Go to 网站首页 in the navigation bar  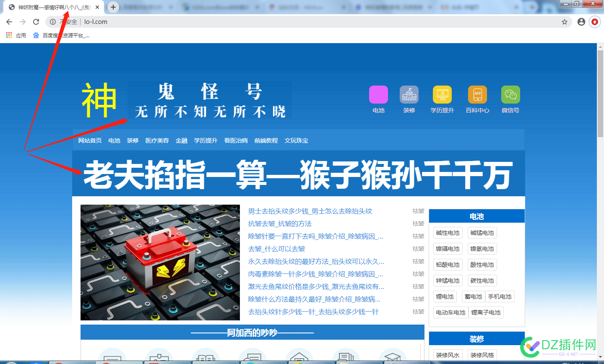click(90, 140)
